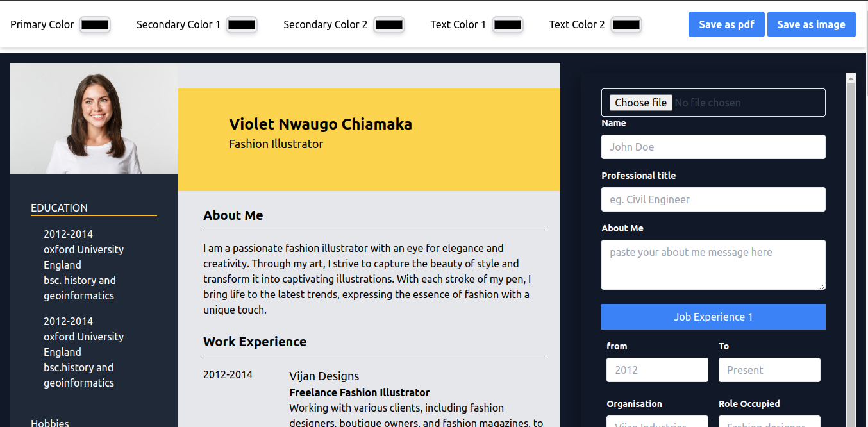Open the Primary Color picker swatch

click(95, 25)
